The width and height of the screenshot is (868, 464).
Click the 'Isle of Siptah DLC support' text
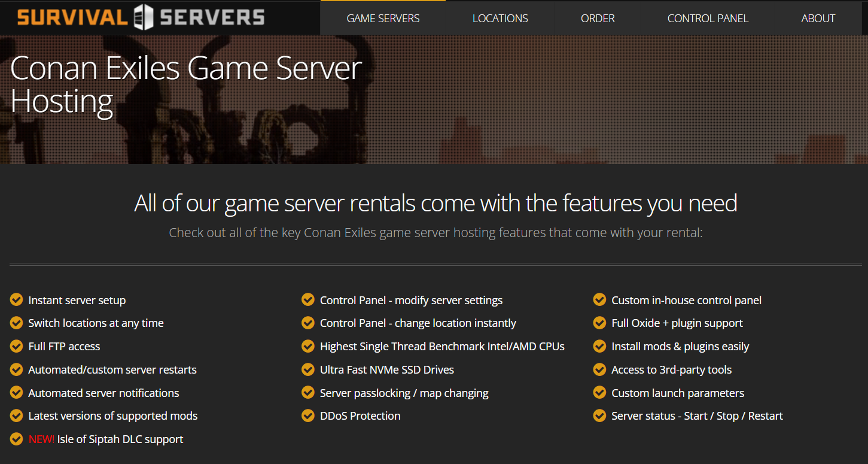(x=120, y=439)
